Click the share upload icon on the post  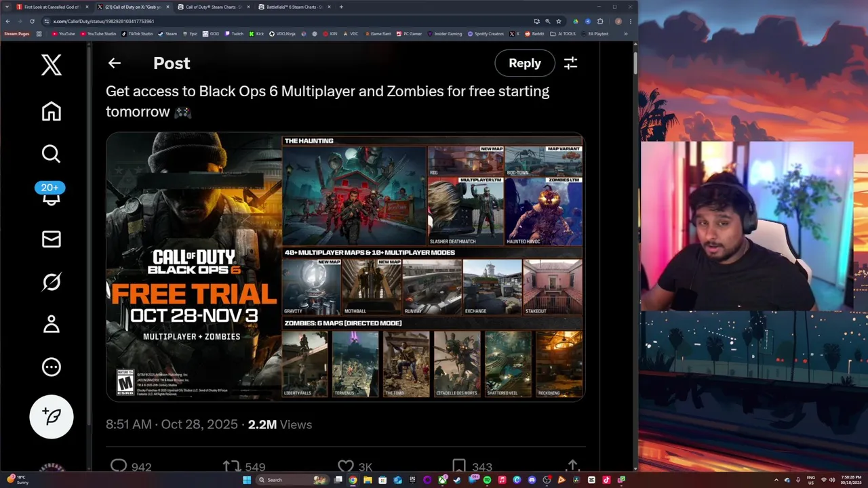(573, 466)
